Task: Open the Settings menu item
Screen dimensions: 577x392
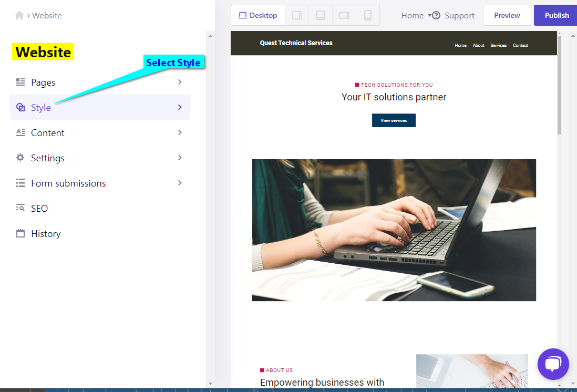Action: click(x=100, y=158)
